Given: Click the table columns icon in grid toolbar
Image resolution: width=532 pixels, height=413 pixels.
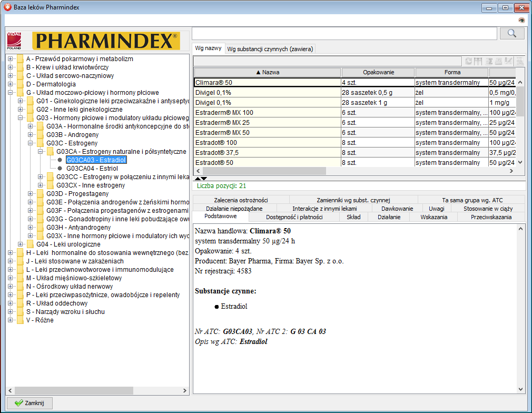Looking at the screenshot, I should 478,61.
